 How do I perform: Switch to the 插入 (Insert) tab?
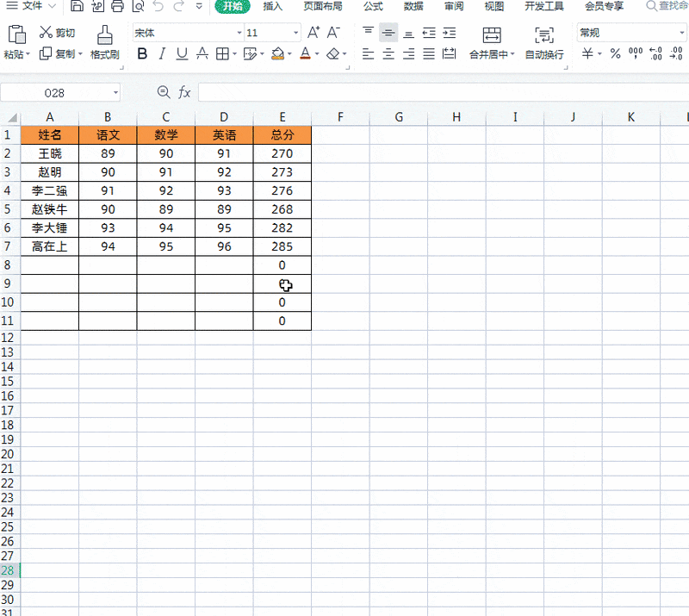coord(272,6)
